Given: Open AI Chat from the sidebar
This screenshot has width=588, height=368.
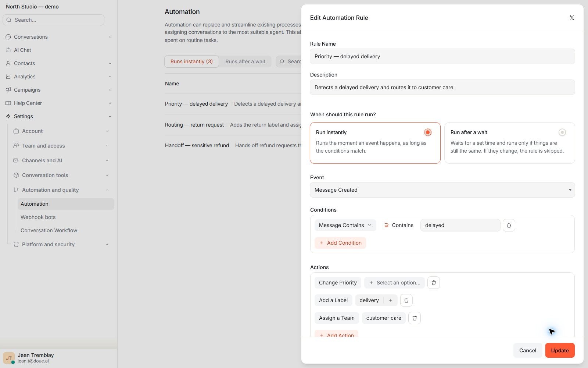Looking at the screenshot, I should 22,50.
